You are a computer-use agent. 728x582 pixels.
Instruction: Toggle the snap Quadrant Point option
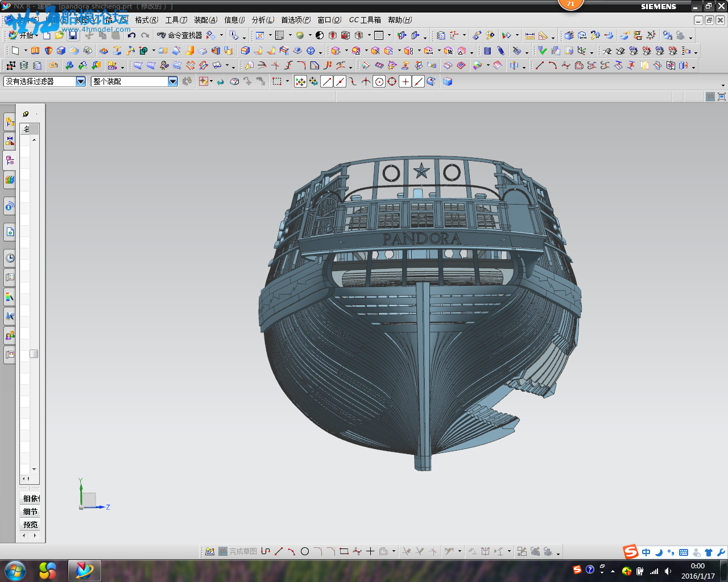(x=392, y=81)
